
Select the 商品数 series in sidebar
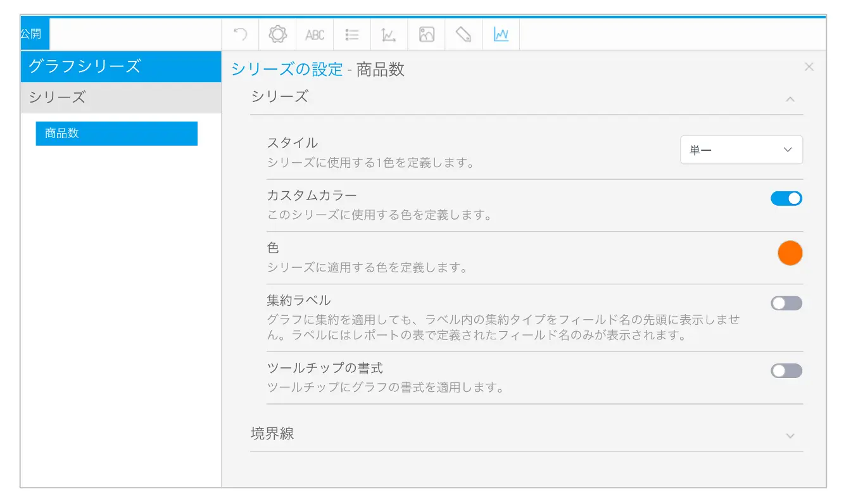point(117,134)
